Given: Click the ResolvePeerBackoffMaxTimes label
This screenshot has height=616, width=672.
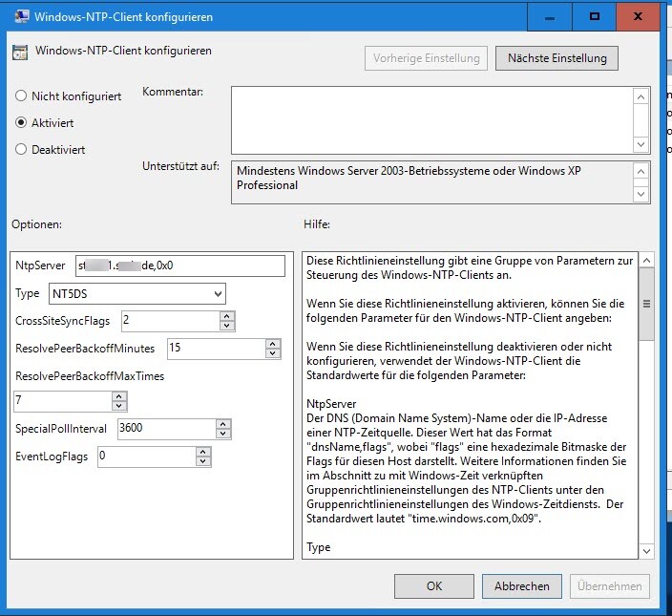Looking at the screenshot, I should tap(90, 376).
